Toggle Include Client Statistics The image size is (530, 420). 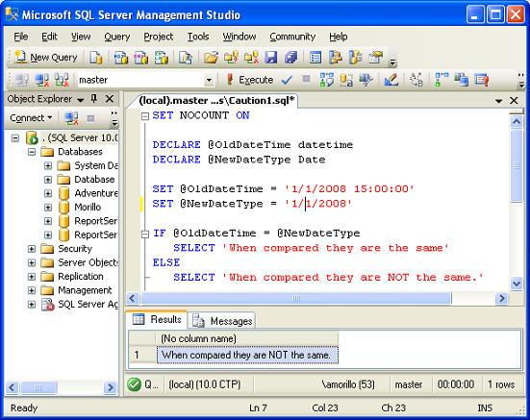point(462,80)
